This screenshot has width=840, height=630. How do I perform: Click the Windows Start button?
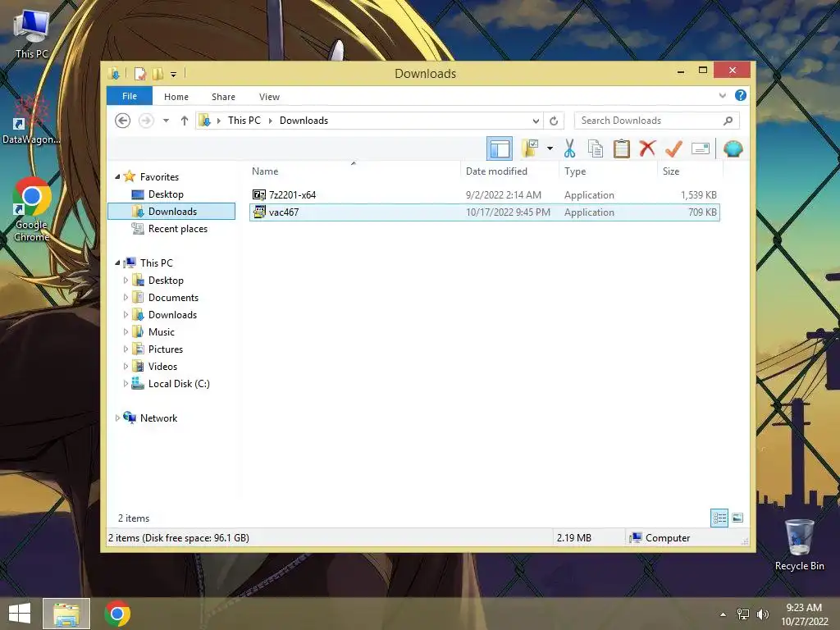20,614
